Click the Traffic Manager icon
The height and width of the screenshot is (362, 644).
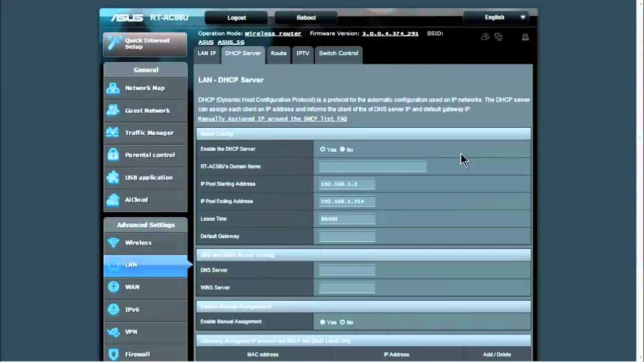pos(113,133)
